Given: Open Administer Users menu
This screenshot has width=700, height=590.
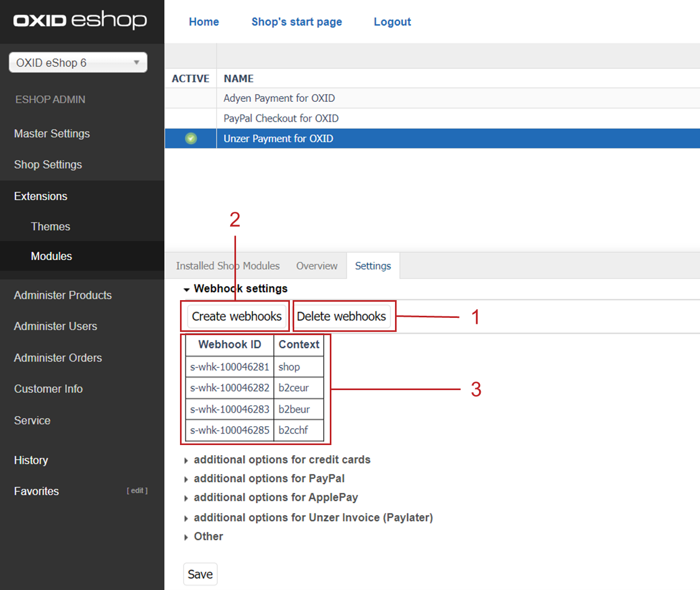Looking at the screenshot, I should pos(56,327).
